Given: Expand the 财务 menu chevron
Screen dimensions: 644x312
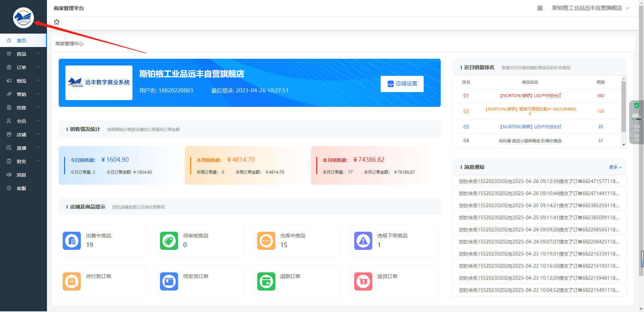Looking at the screenshot, I should [38, 161].
